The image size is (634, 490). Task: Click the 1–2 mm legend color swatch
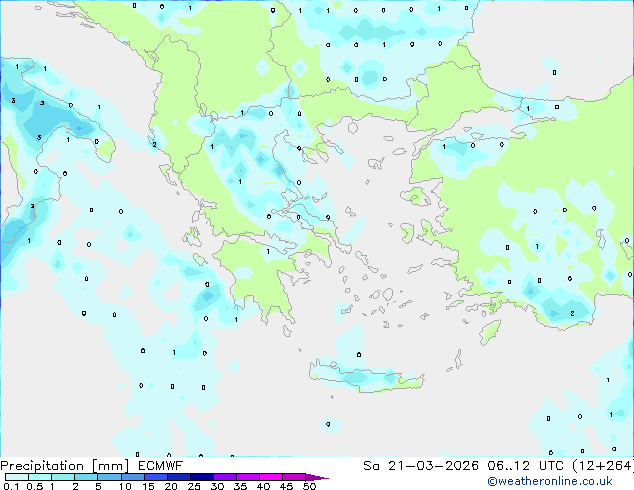point(63,477)
